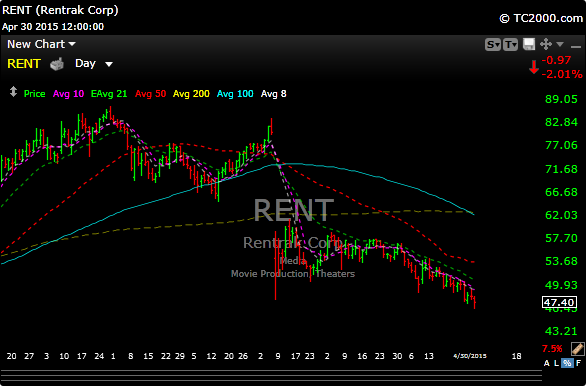Switch to L logarithmic scale mode
586x386 pixels.
click(x=557, y=363)
